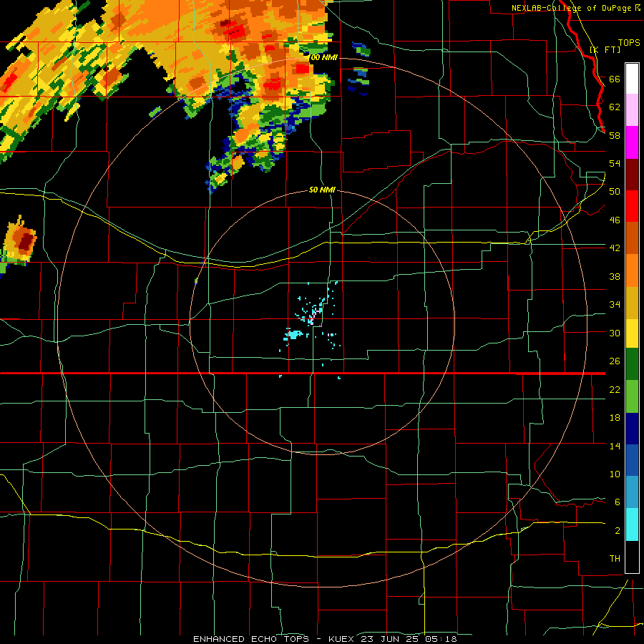The image size is (644, 644).
Task: Select the '22' legend value
Action: tap(615, 389)
